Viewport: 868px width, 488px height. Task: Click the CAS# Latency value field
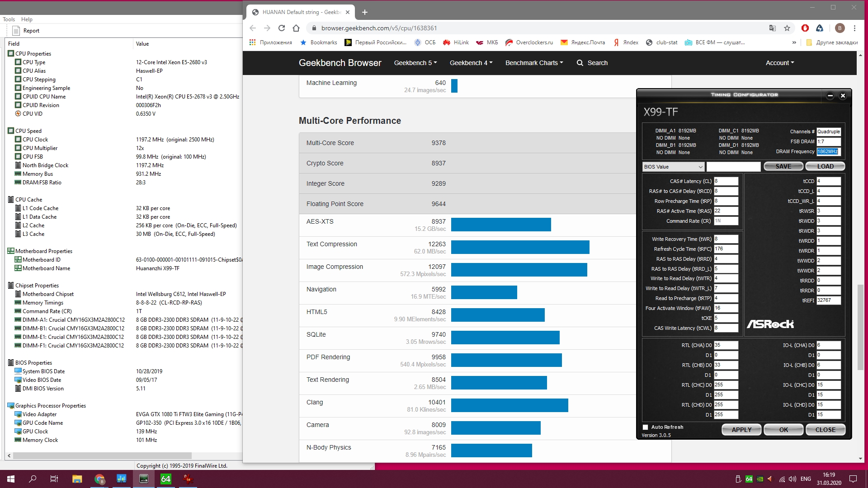pos(726,181)
